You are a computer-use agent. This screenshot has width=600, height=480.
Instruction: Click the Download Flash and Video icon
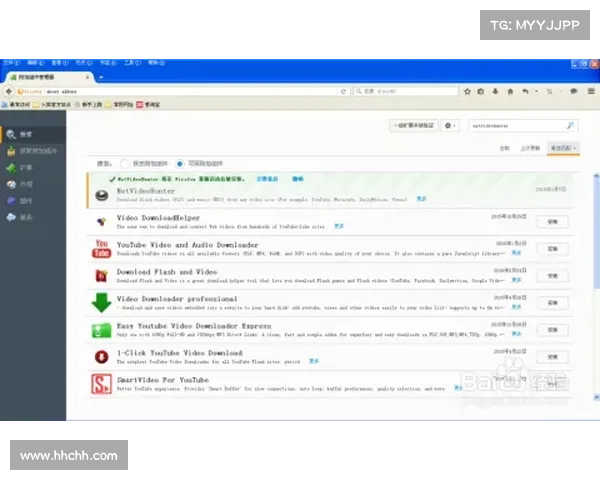pos(101,275)
